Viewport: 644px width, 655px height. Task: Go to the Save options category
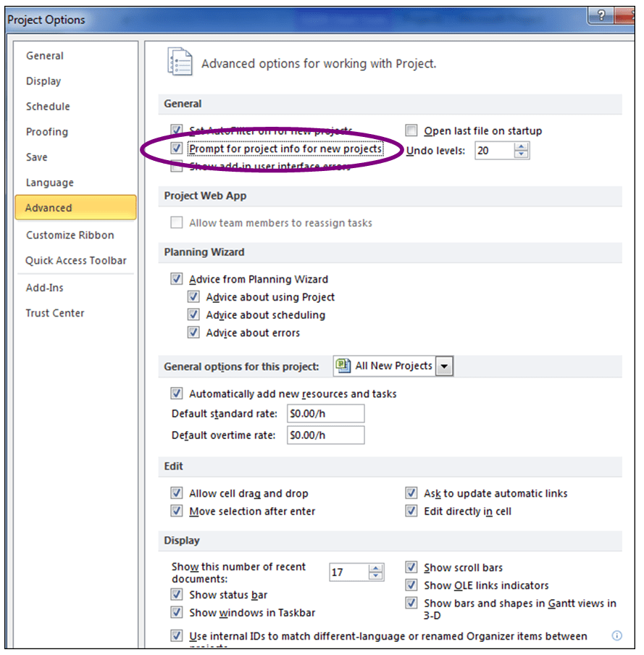[37, 157]
